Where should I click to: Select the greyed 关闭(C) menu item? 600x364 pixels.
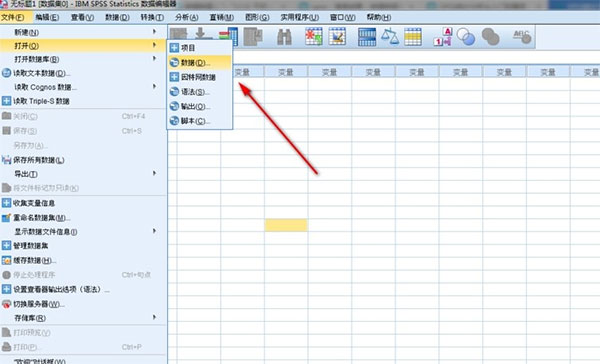pos(83,116)
